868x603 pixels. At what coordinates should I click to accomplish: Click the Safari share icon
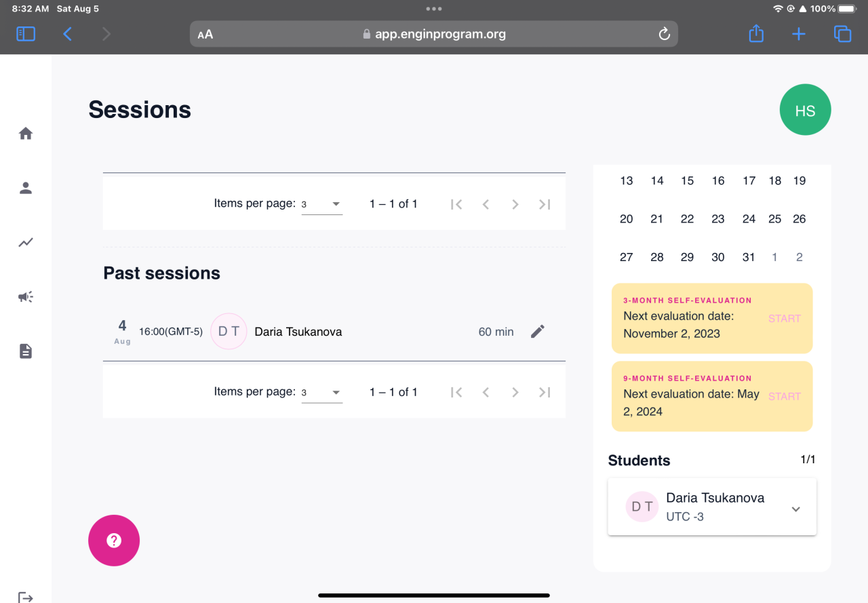click(x=756, y=34)
